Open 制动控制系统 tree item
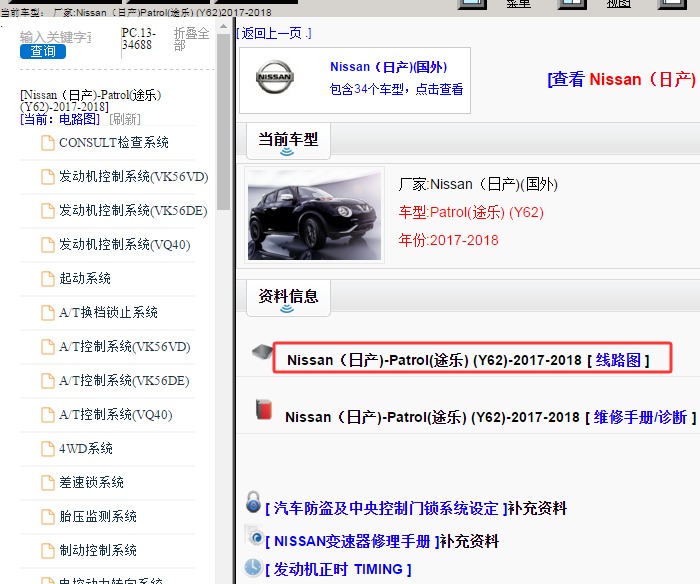This screenshot has width=700, height=584. (98, 550)
